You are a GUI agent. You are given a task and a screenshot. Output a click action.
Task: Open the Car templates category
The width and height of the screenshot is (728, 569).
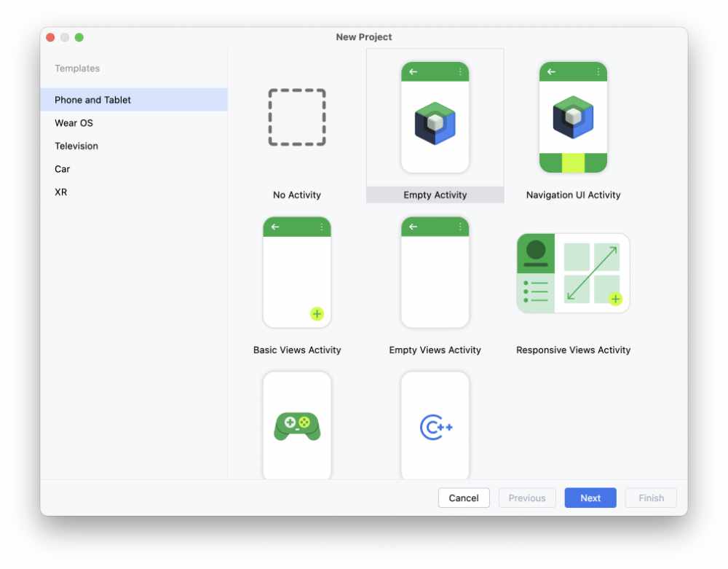pos(63,169)
